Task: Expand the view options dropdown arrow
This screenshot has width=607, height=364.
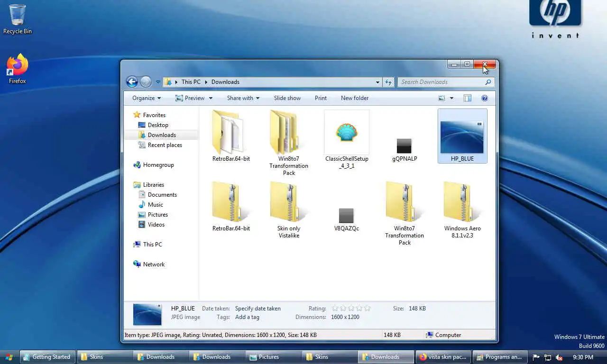Action: click(x=451, y=98)
